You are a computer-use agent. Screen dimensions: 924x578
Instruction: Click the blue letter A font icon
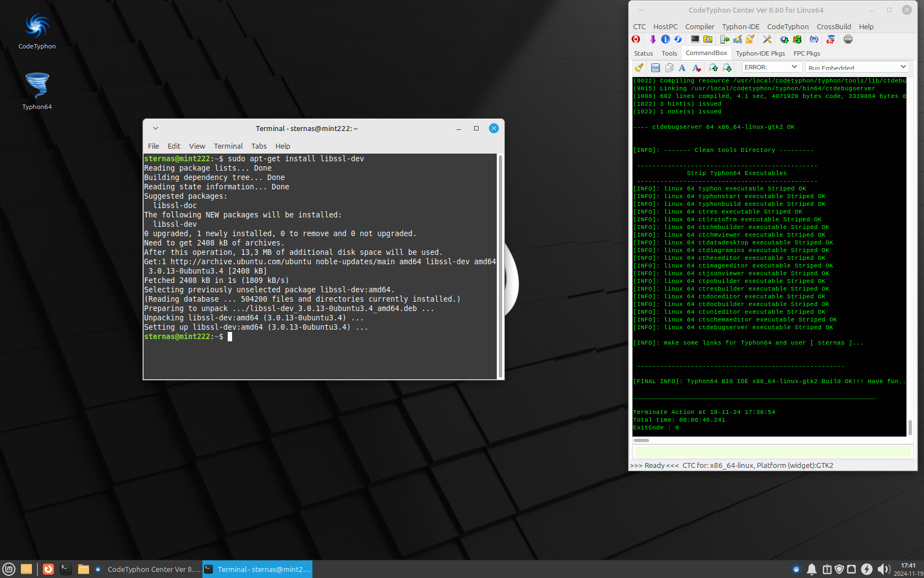pyautogui.click(x=682, y=67)
